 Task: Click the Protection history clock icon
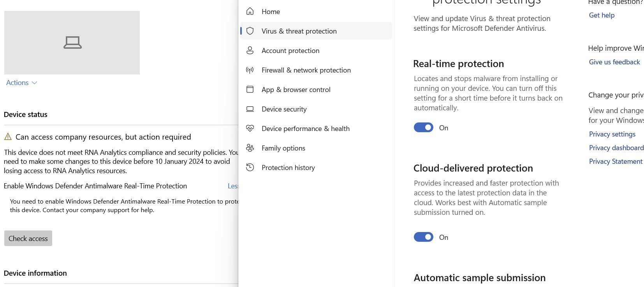(x=250, y=167)
